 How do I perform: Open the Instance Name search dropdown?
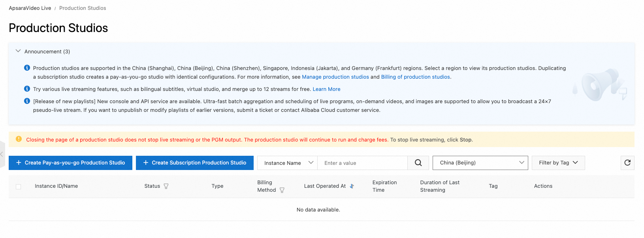(287, 163)
